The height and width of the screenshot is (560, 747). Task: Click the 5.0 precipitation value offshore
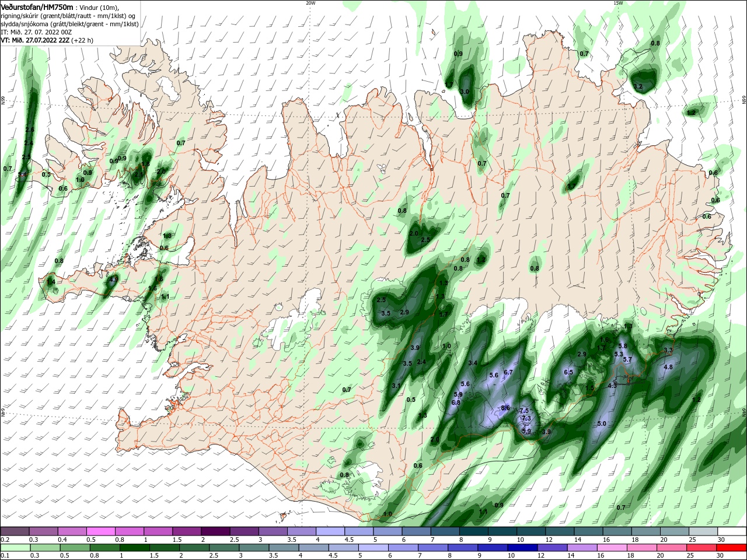(602, 423)
